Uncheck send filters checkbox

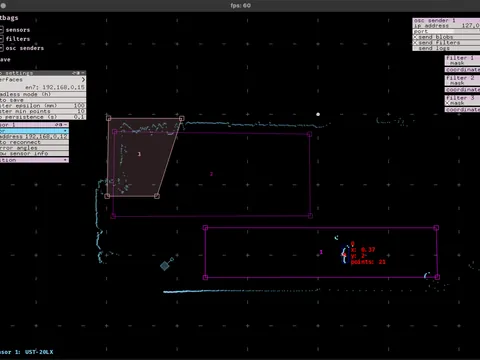click(415, 43)
